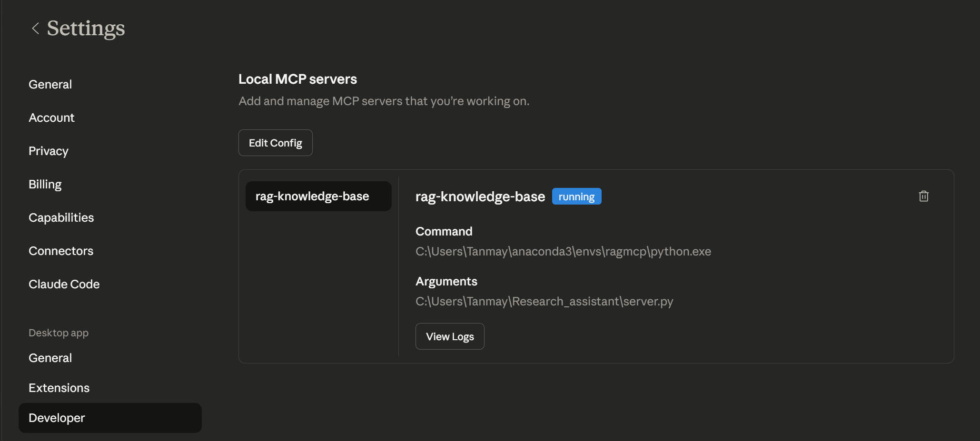Select rag-knowledge-base in the server list

pyautogui.click(x=318, y=196)
